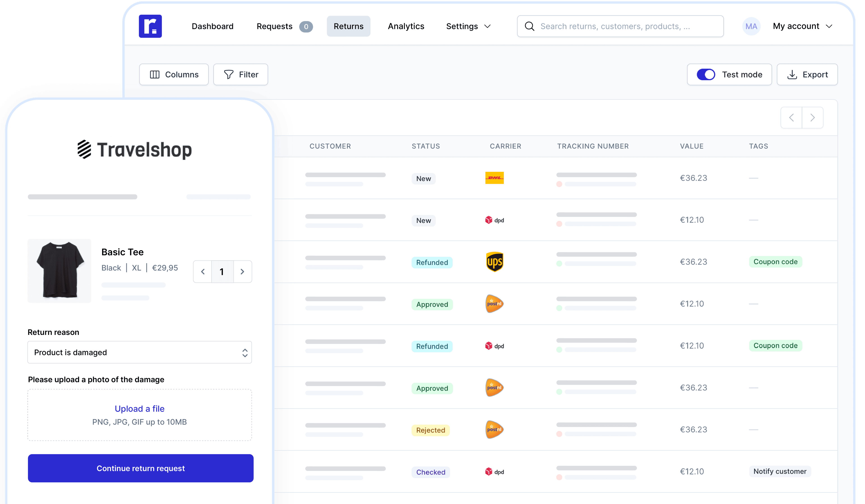Click the Export button
865x504 pixels.
807,75
